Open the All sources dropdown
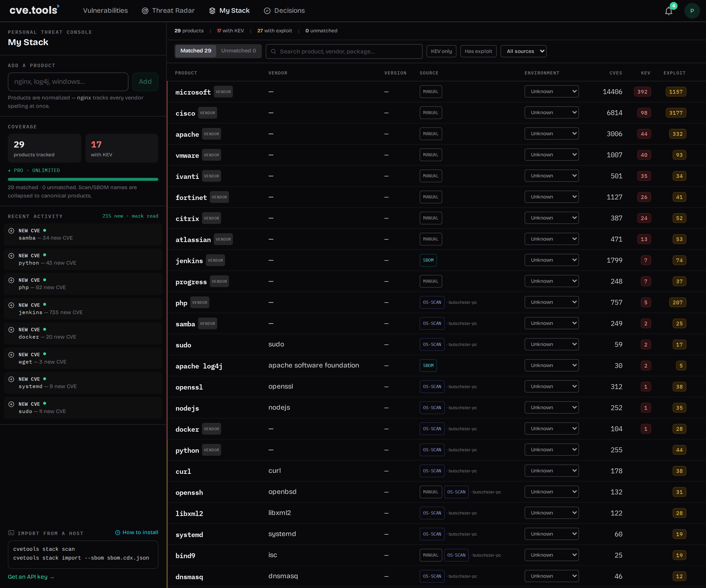The height and width of the screenshot is (588, 706). click(523, 51)
